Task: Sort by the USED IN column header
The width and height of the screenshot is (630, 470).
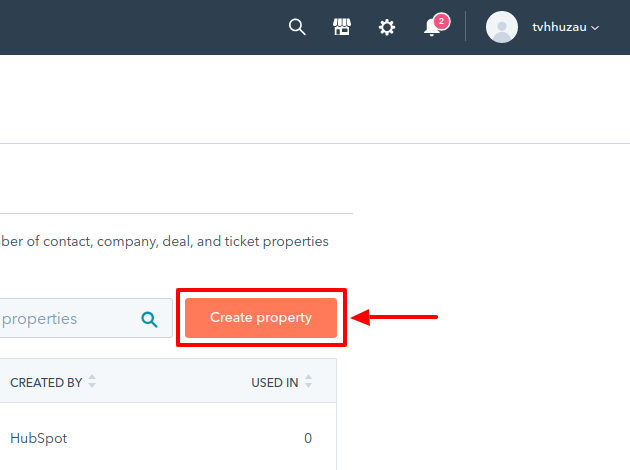Action: [x=275, y=382]
